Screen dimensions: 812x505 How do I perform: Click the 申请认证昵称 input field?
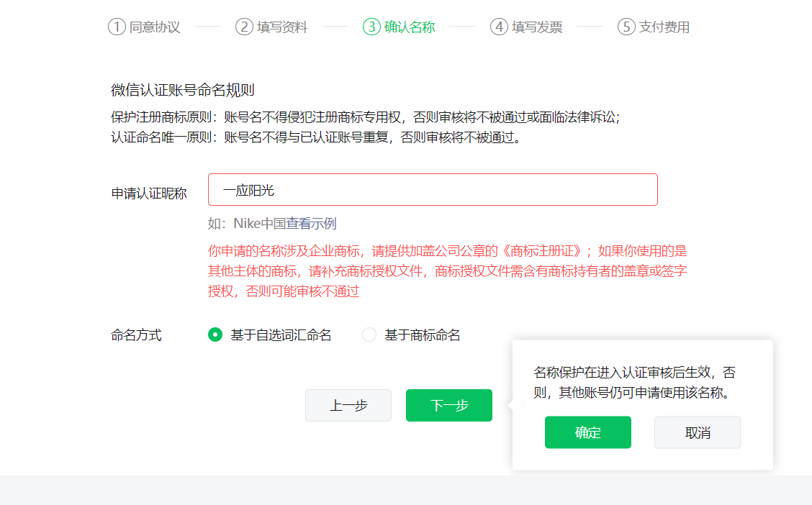(433, 190)
